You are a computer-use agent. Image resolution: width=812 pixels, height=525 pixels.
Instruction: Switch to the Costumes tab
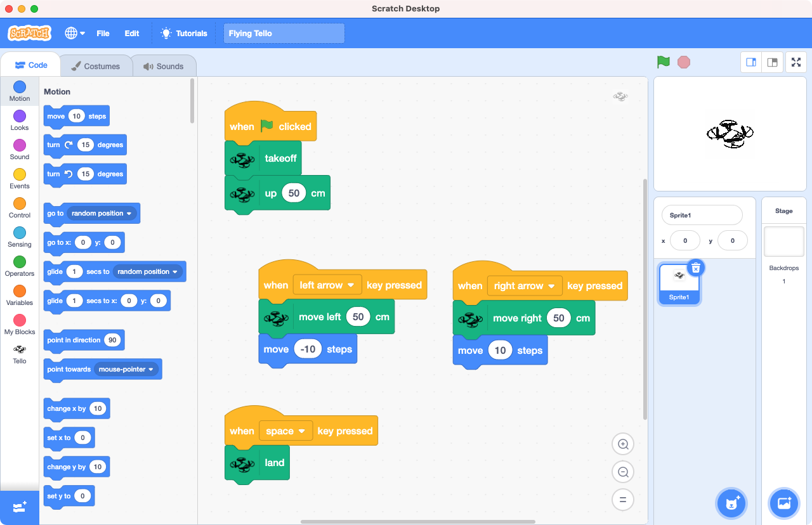(95, 66)
